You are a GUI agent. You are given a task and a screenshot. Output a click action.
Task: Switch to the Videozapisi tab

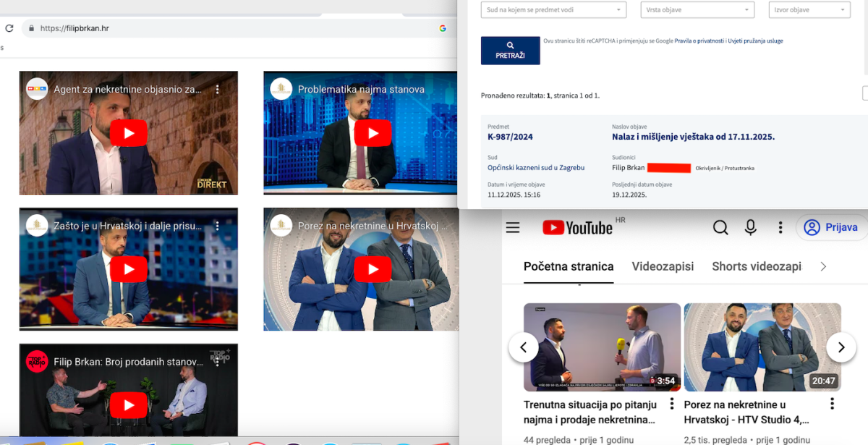pyautogui.click(x=663, y=266)
